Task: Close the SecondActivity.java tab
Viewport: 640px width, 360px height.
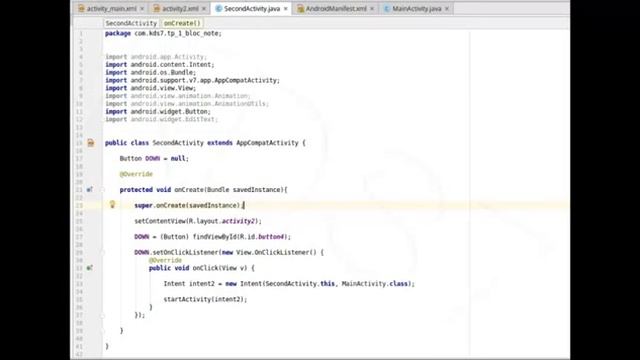Action: click(286, 9)
